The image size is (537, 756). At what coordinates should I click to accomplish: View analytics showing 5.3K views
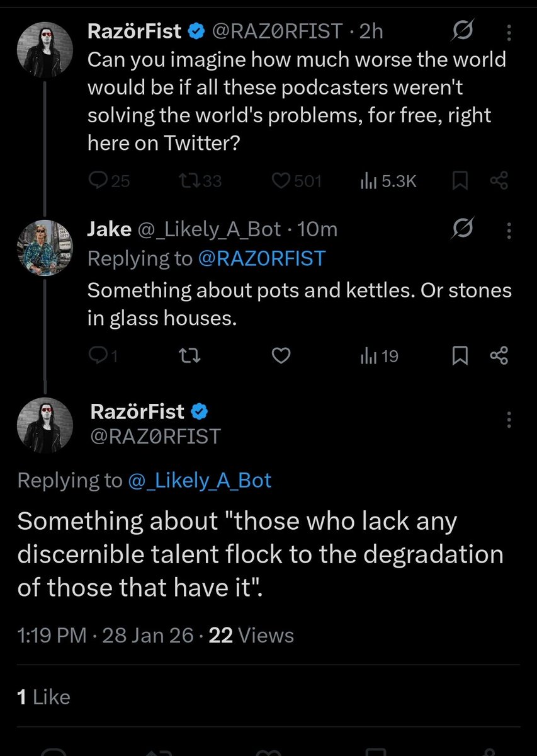(388, 181)
